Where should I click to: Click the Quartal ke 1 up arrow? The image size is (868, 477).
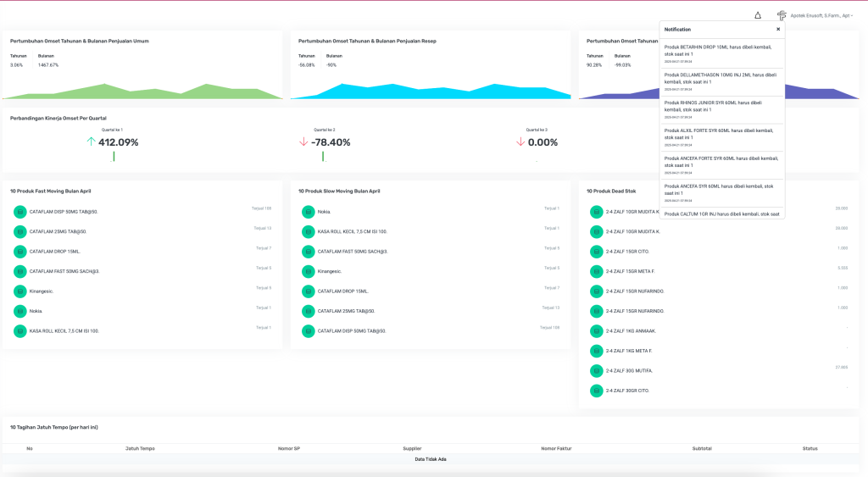[x=91, y=142]
